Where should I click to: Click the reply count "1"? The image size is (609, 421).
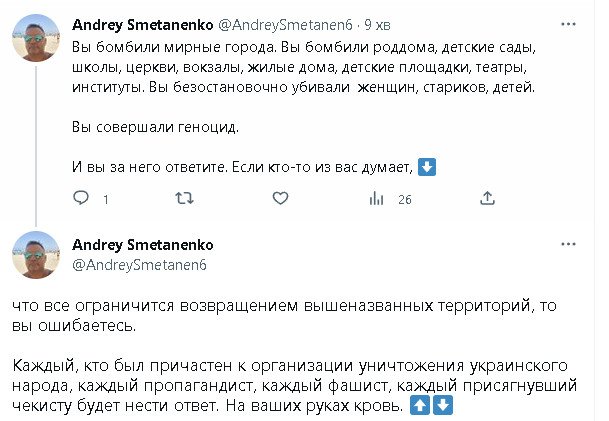pos(106,200)
